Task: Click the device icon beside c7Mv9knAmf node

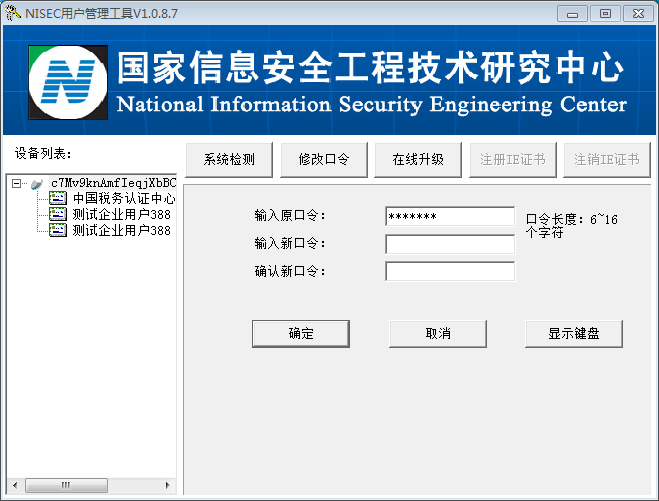Action: click(x=37, y=184)
